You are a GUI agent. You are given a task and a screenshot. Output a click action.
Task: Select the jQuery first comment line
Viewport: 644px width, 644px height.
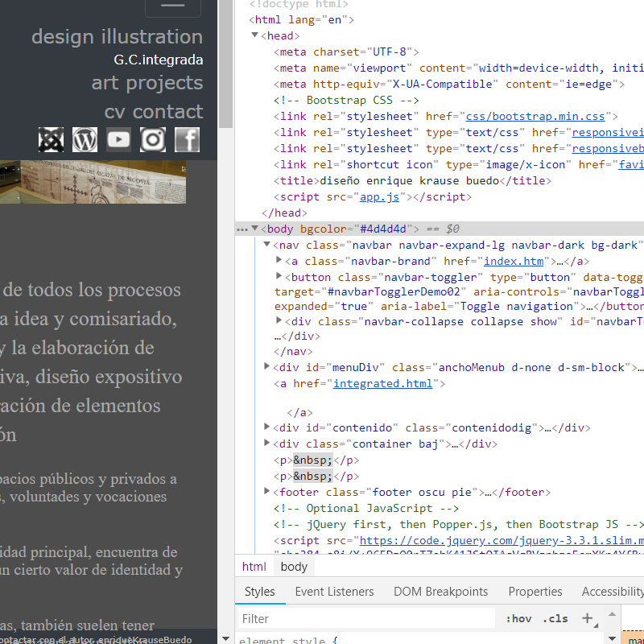(459, 525)
